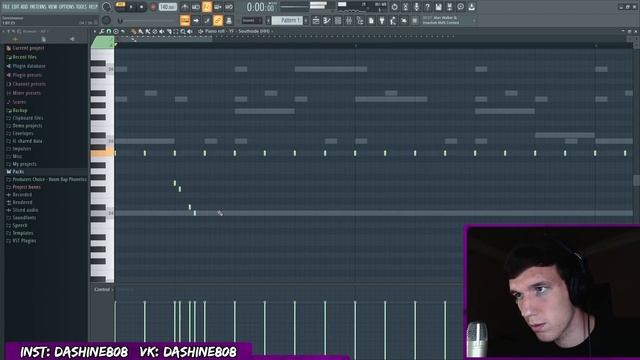This screenshot has height=360, width=640.
Task: Select the dashed-box Select tool in piano roll
Action: tap(176, 31)
